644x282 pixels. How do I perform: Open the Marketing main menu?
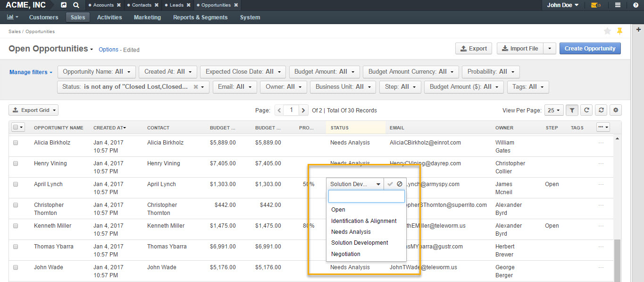click(147, 17)
